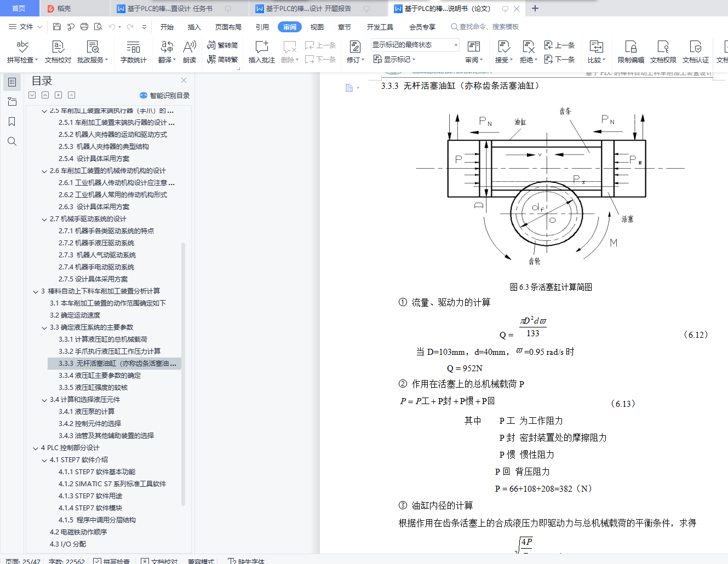Screen dimensions: 728x564
Task: Collapse section 2.6 车削加工装置的机械传动机构的设计
Action: pyautogui.click(x=44, y=171)
